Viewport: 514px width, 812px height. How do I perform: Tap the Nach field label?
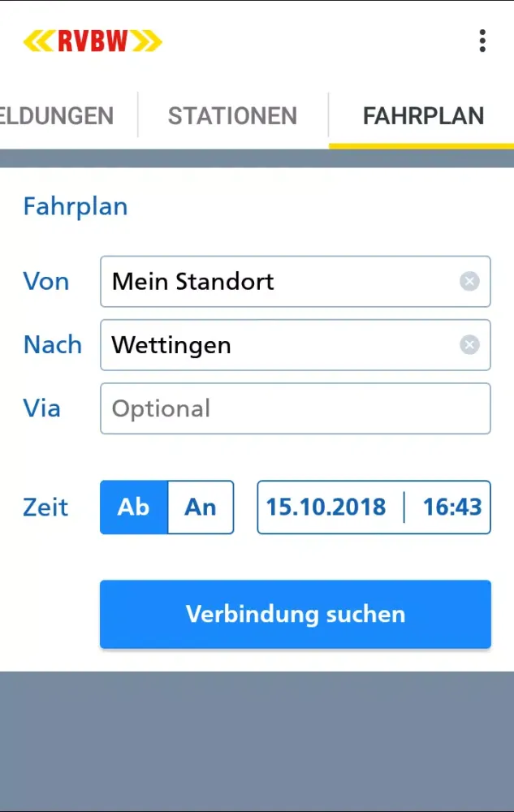(x=53, y=345)
